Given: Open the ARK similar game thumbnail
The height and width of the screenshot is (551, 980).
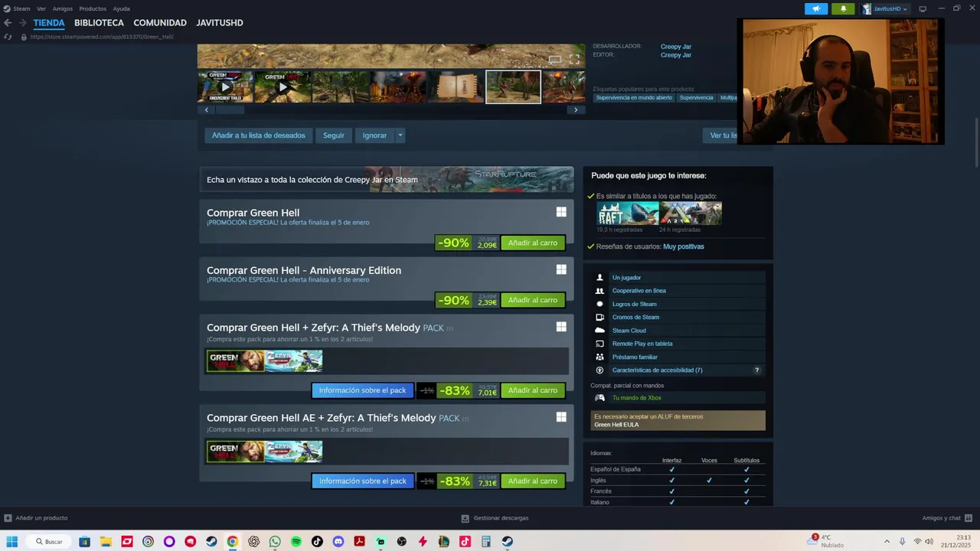Looking at the screenshot, I should pos(691,214).
